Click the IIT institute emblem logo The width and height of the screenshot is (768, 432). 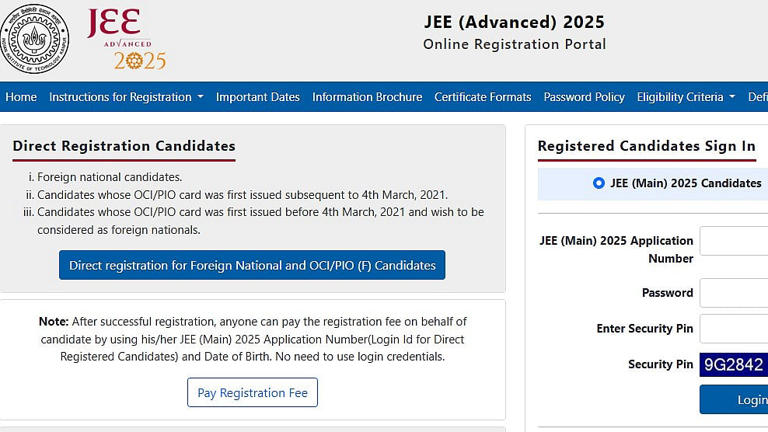pos(36,38)
